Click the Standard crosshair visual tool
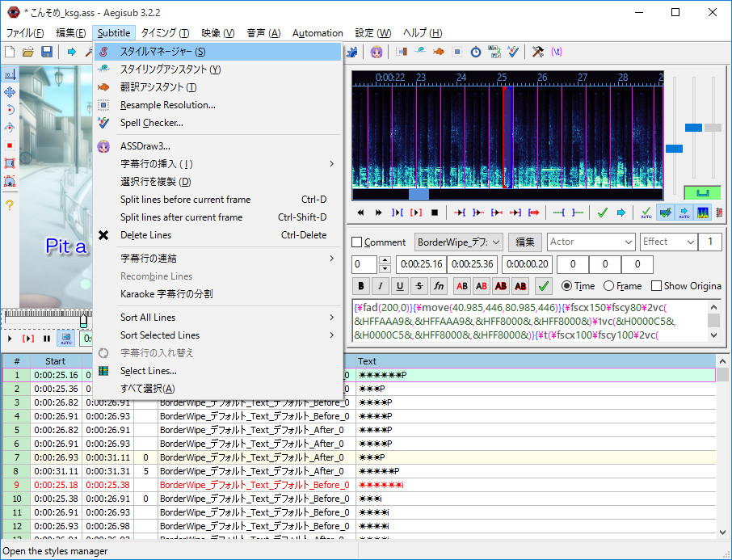 [10, 74]
